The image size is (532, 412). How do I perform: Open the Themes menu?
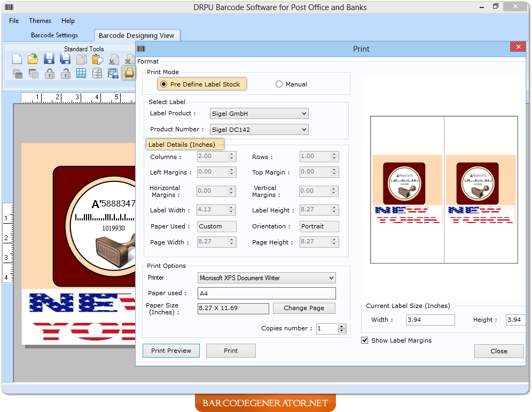40,21
